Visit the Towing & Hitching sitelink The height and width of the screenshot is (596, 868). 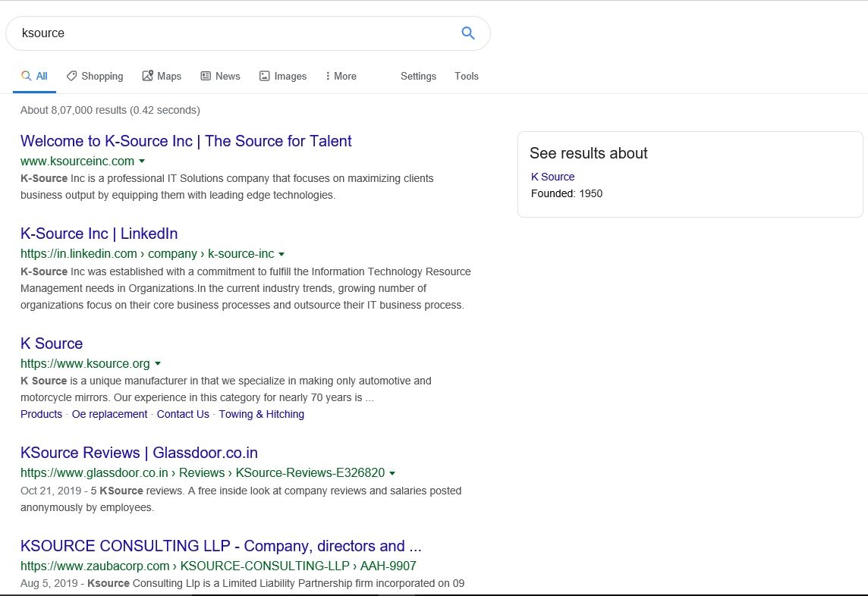pos(261,414)
